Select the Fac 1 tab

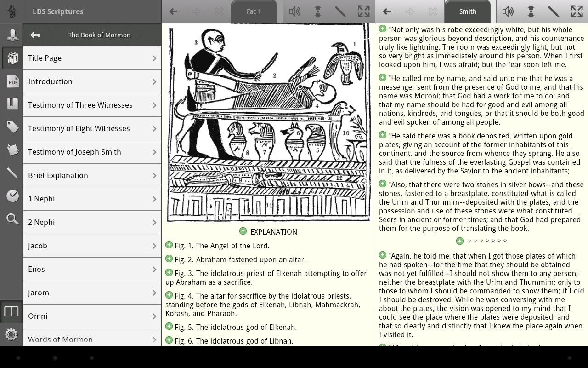254,11
